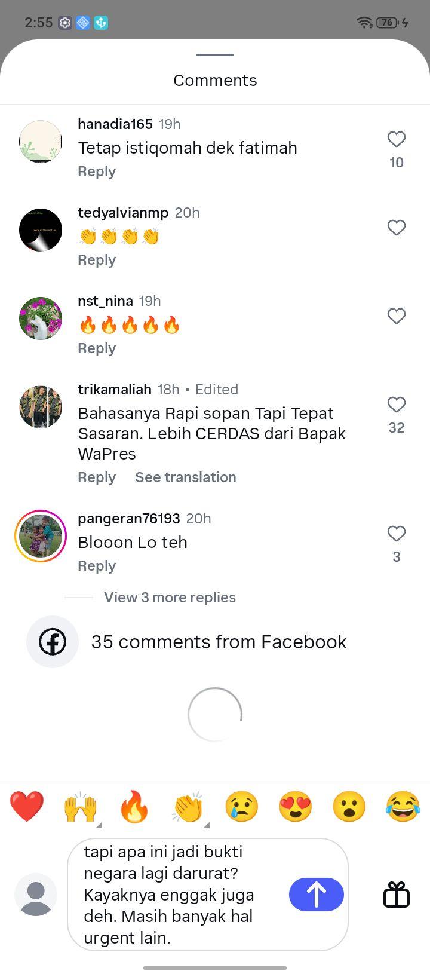This screenshot has width=430, height=980.
Task: Like hanadia165's comment with the heart
Action: (x=397, y=139)
